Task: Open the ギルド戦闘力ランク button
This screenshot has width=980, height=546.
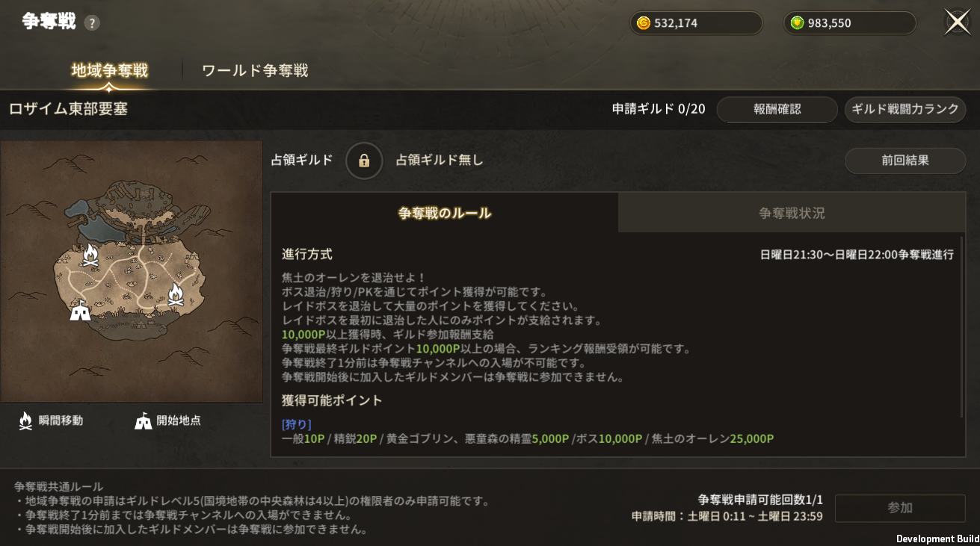Action: (905, 110)
